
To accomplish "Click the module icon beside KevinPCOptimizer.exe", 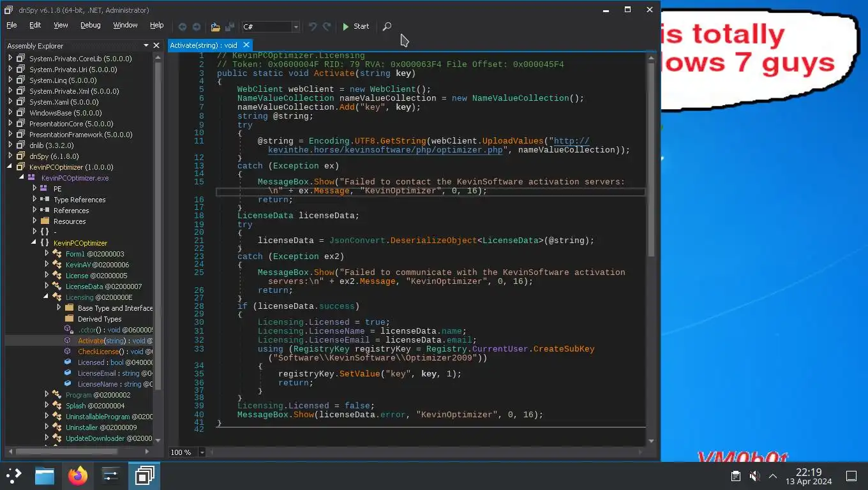I will tap(32, 178).
